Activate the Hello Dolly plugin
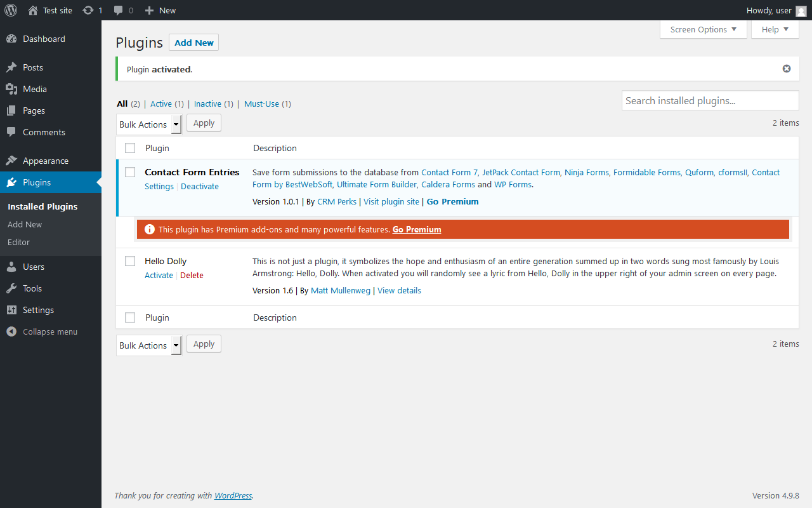 pos(159,275)
